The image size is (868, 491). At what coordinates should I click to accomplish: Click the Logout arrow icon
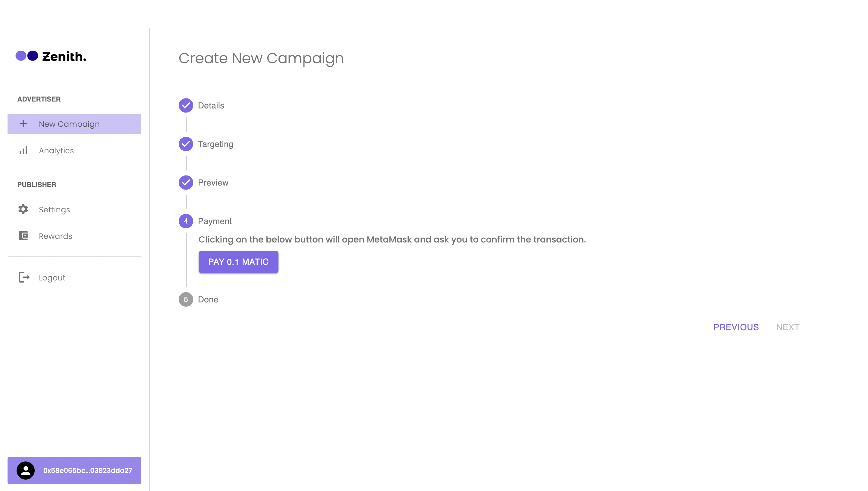pyautogui.click(x=24, y=277)
